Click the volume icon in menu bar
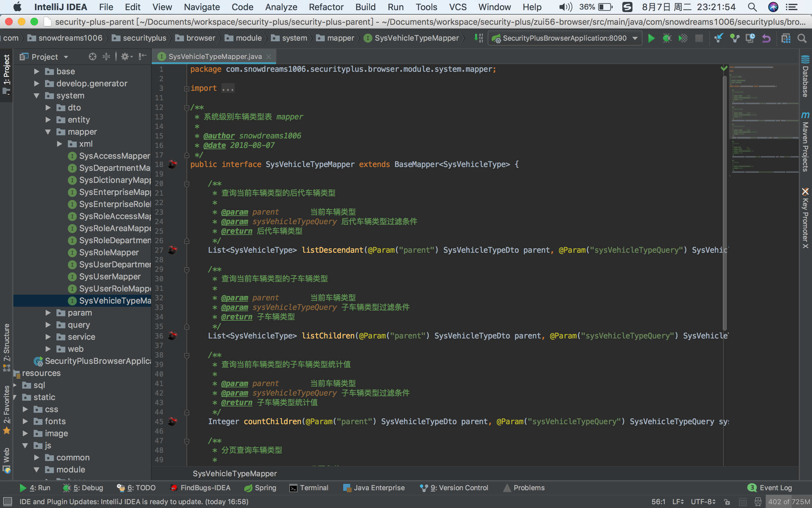Screen dimensions: 812x508 [566, 7]
